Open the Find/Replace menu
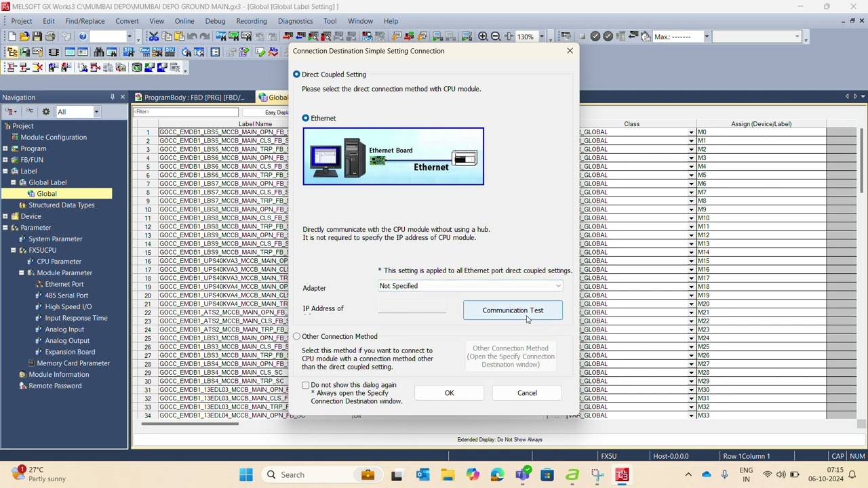This screenshot has width=868, height=488. point(85,21)
